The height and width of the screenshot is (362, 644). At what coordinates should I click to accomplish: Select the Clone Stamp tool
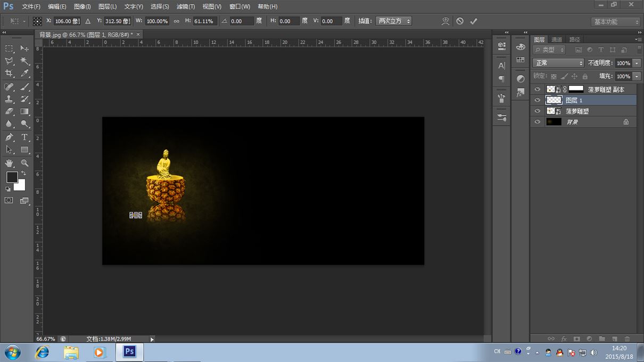(9, 99)
